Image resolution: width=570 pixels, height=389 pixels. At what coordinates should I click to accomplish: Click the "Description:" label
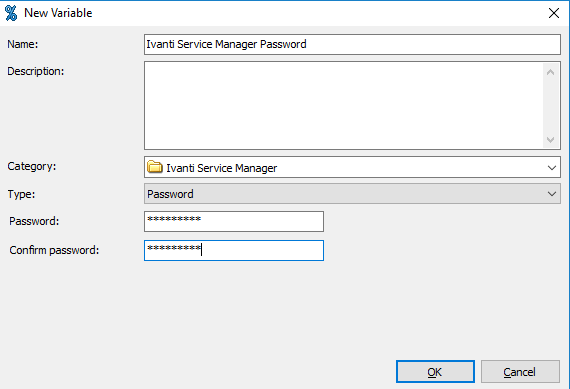click(x=36, y=71)
